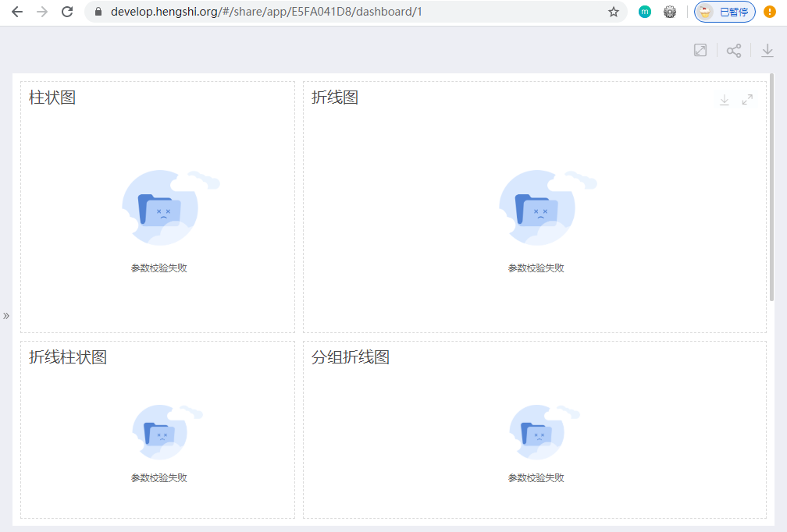787x532 pixels.
Task: Click the orange browser alert icon
Action: click(770, 12)
